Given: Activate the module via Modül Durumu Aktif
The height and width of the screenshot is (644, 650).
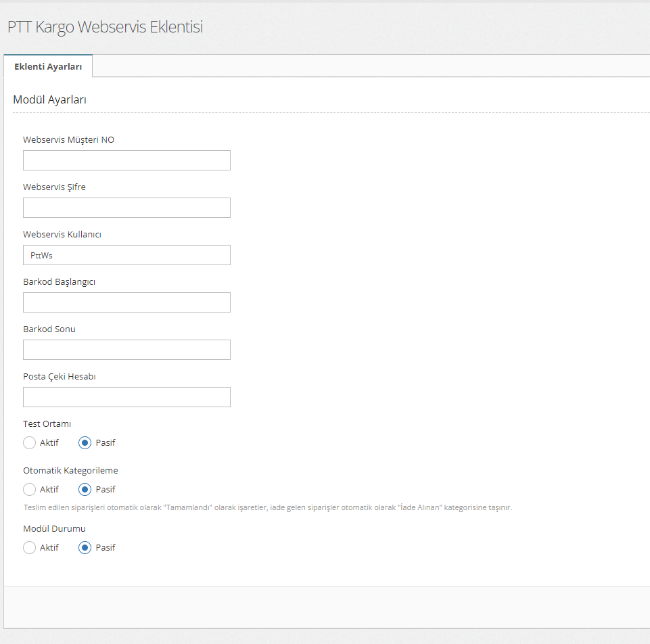Looking at the screenshot, I should pos(29,548).
